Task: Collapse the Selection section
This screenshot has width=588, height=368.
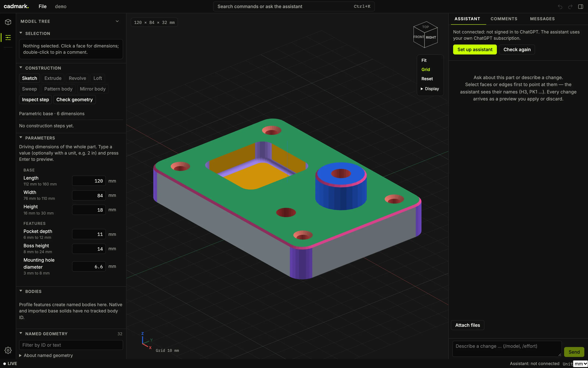Action: (x=21, y=33)
